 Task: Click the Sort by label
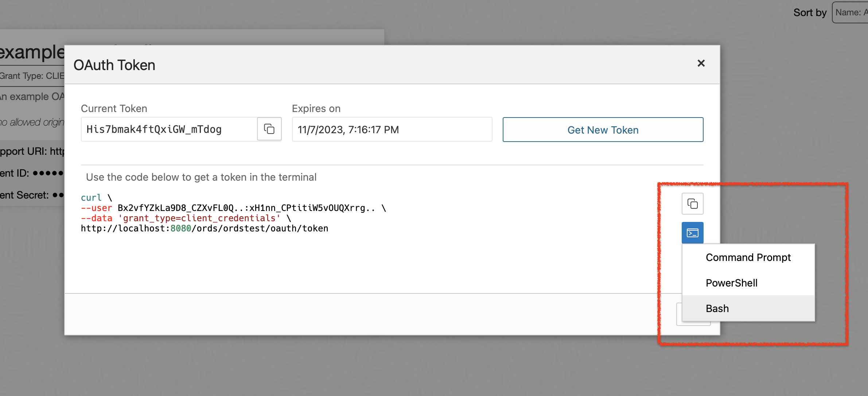(810, 13)
